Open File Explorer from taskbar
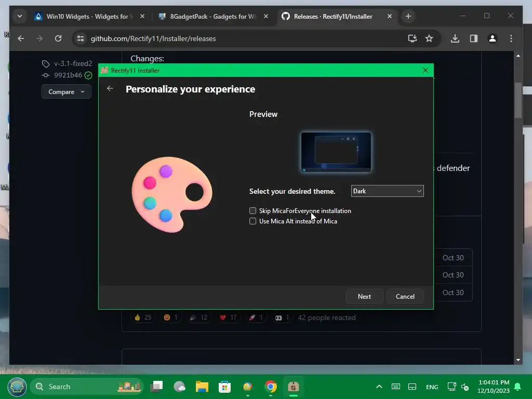This screenshot has height=399, width=532. (x=202, y=387)
